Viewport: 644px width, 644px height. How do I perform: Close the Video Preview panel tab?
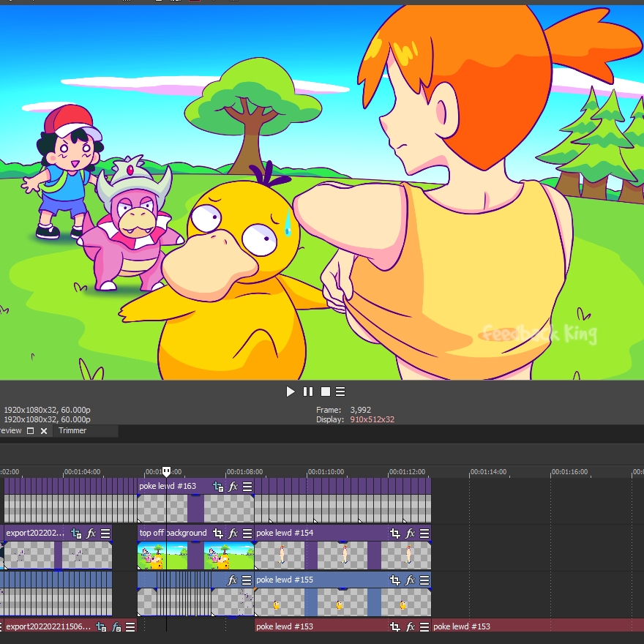[x=44, y=431]
